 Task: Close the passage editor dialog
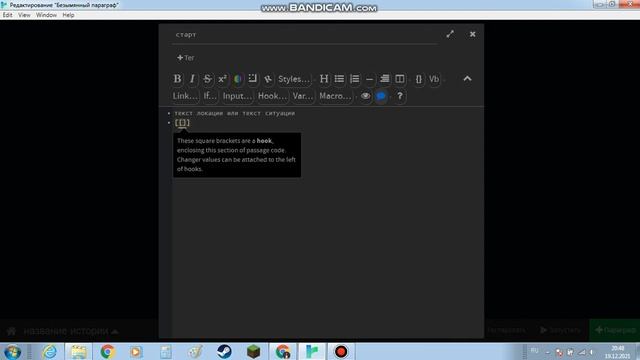tap(472, 34)
